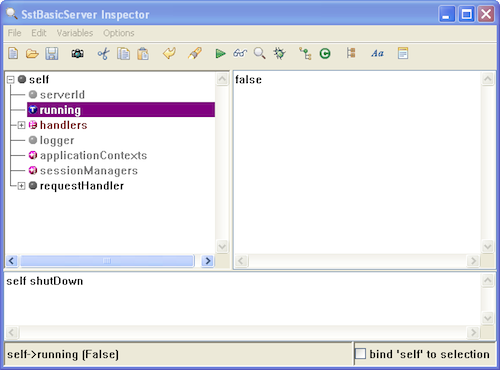
Task: Enable "bind 'self' to selection" checkbox
Action: (360, 354)
